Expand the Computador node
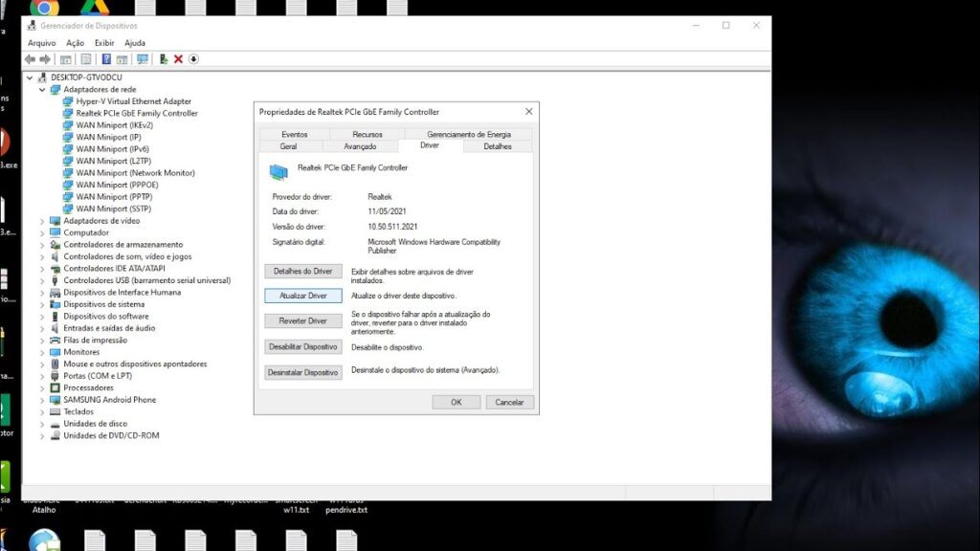The width and height of the screenshot is (980, 551). point(42,232)
